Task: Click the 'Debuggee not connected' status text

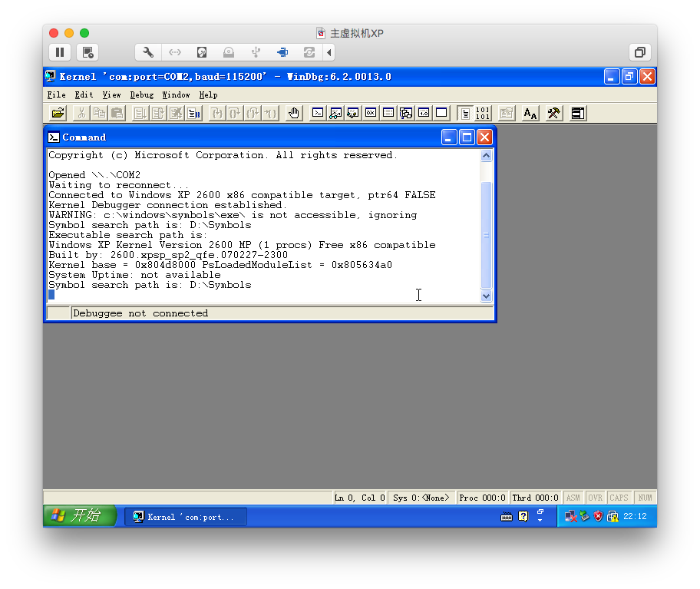Action: (x=140, y=313)
